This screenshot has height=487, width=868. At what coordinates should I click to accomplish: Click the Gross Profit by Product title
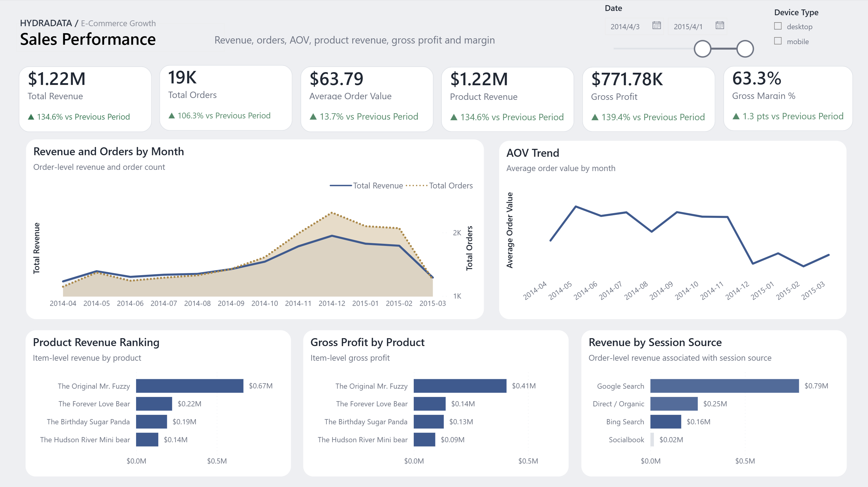[367, 342]
